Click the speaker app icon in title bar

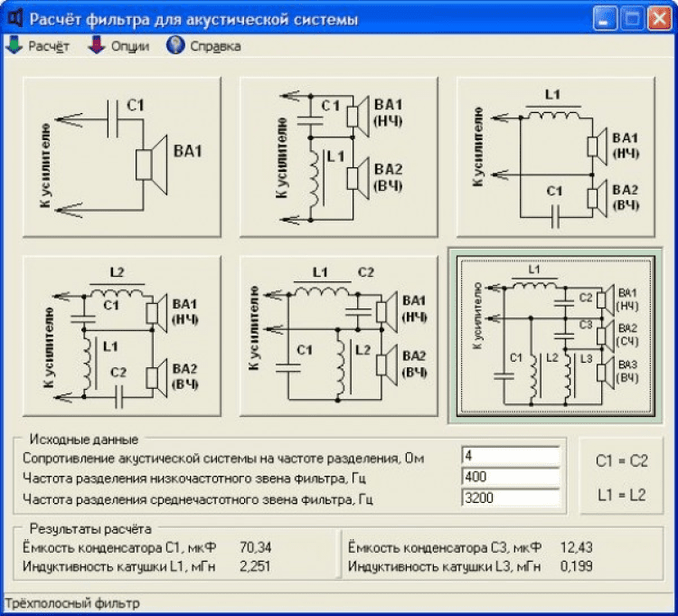point(15,19)
